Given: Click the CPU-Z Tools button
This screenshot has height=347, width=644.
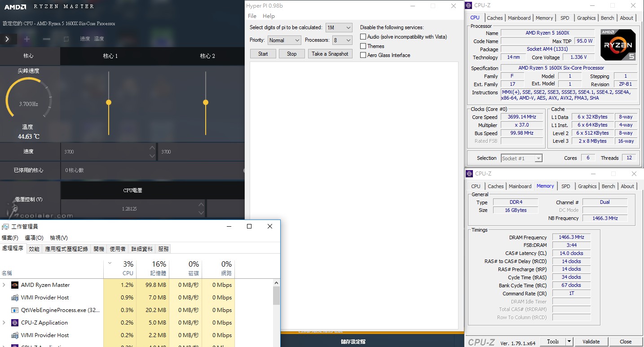Looking at the screenshot, I should pos(553,342).
